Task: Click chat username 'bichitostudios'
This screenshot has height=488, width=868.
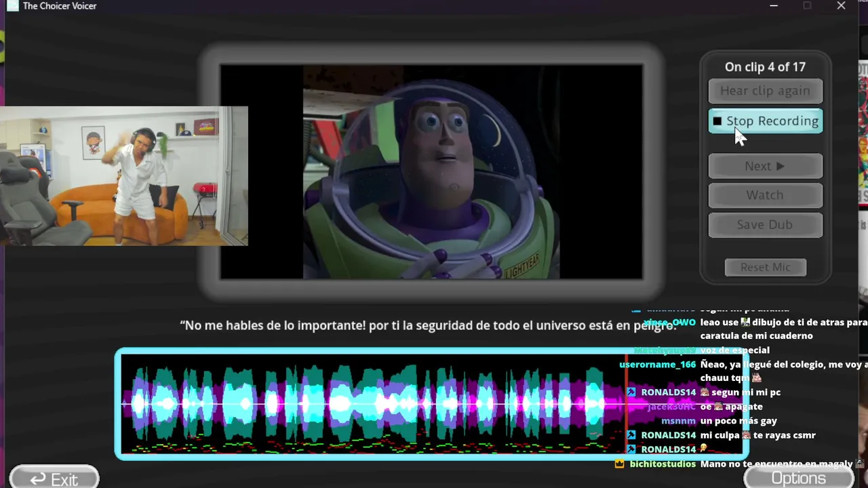Action: [663, 464]
